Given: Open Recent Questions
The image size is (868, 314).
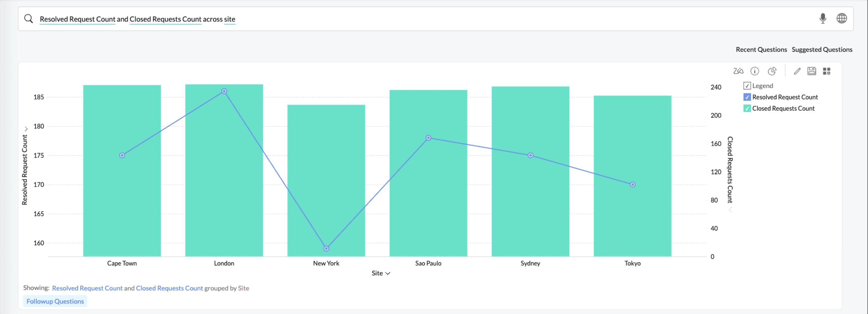Looking at the screenshot, I should 761,50.
